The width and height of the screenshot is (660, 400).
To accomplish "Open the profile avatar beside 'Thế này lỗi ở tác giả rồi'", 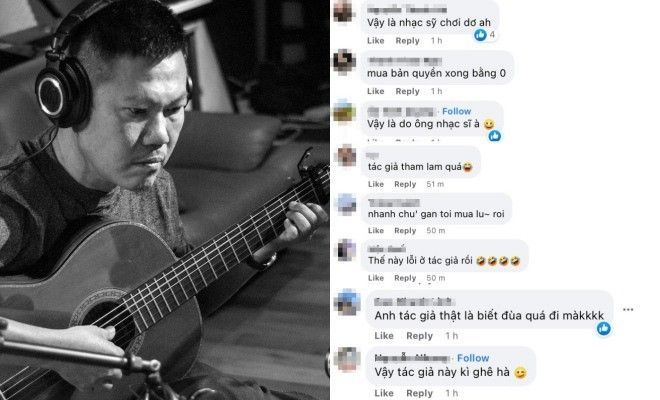I will (346, 250).
